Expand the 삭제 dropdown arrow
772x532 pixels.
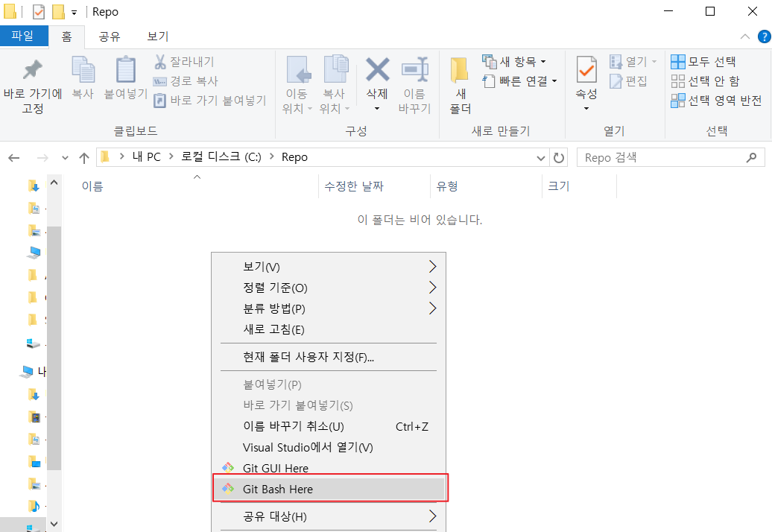[x=377, y=108]
